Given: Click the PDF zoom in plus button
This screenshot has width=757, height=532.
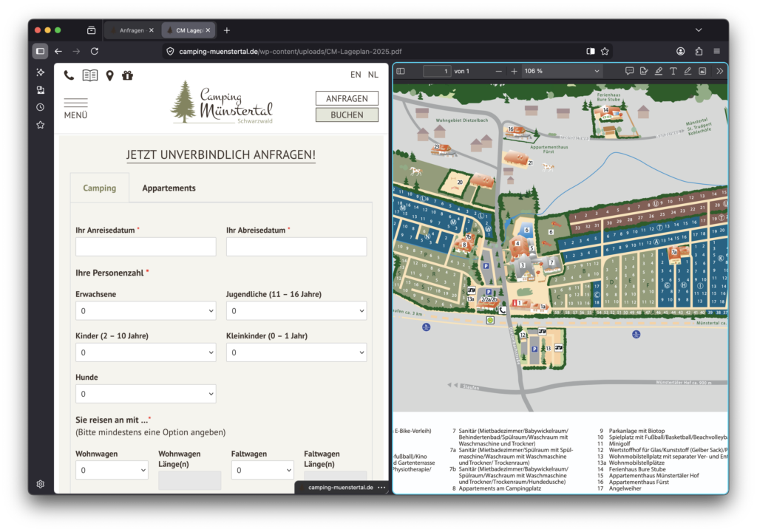Looking at the screenshot, I should (514, 71).
